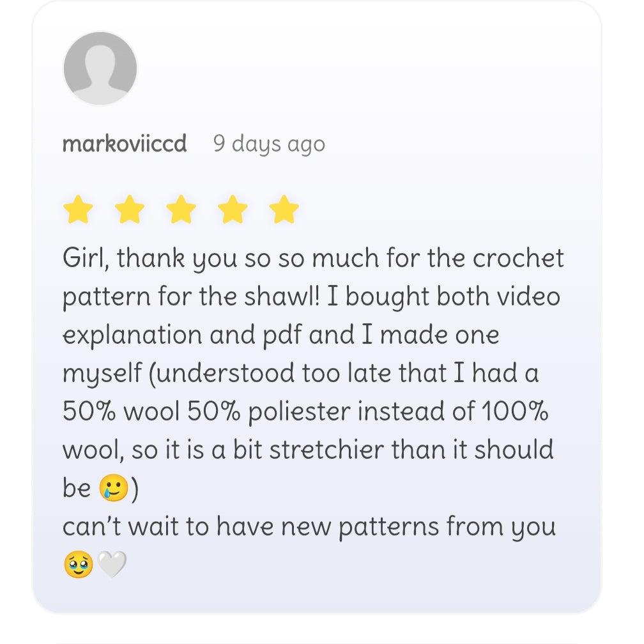Click the white heart emoji

(x=112, y=565)
